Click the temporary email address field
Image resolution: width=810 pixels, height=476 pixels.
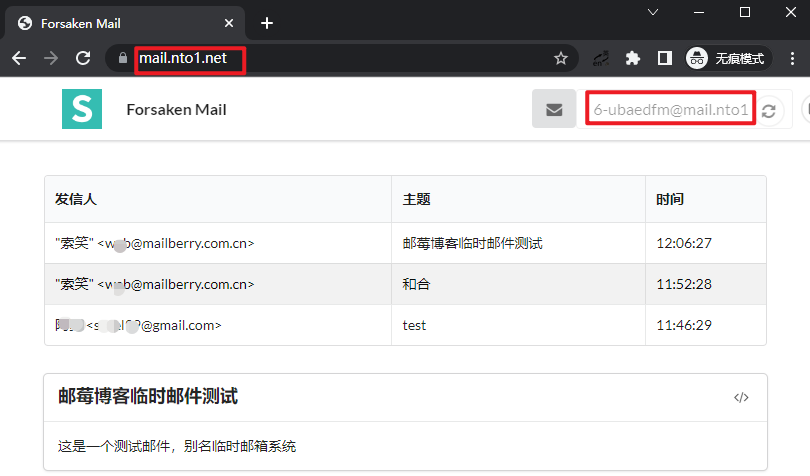click(x=670, y=109)
